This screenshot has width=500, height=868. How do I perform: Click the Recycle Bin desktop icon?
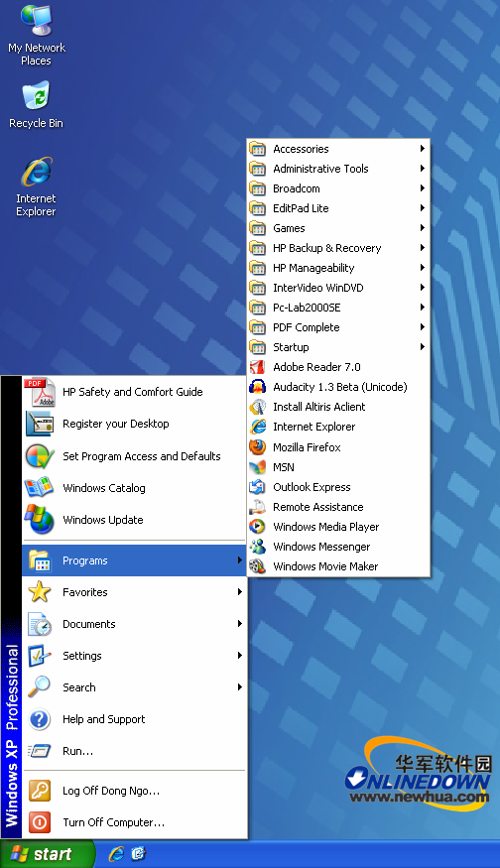(x=36, y=104)
